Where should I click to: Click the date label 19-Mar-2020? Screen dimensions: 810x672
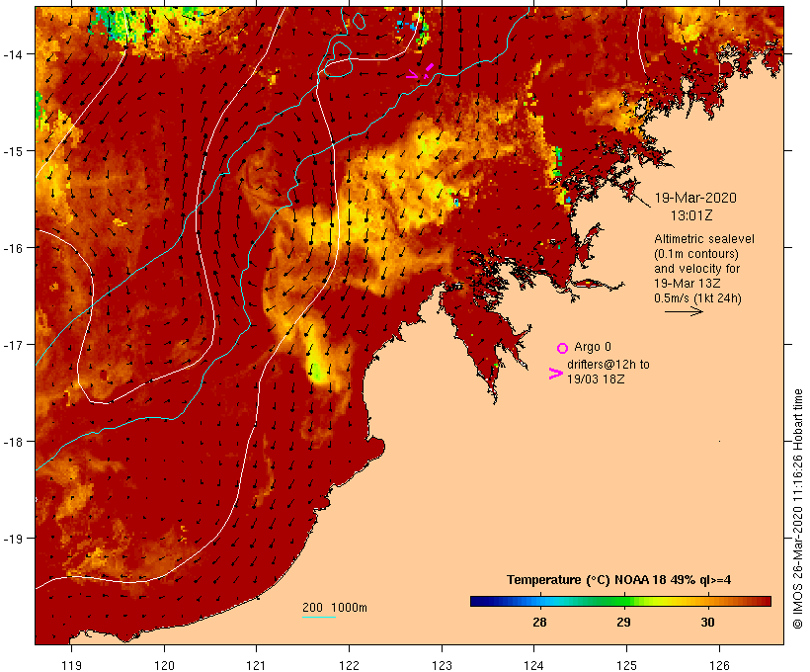[x=695, y=198]
